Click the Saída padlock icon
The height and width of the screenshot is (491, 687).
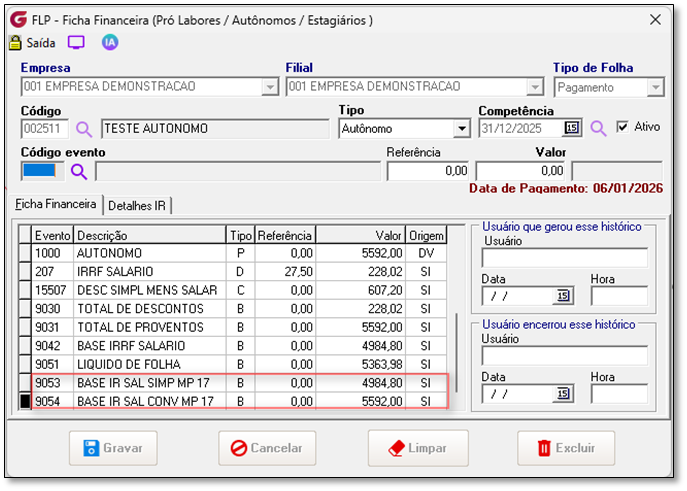pyautogui.click(x=15, y=43)
